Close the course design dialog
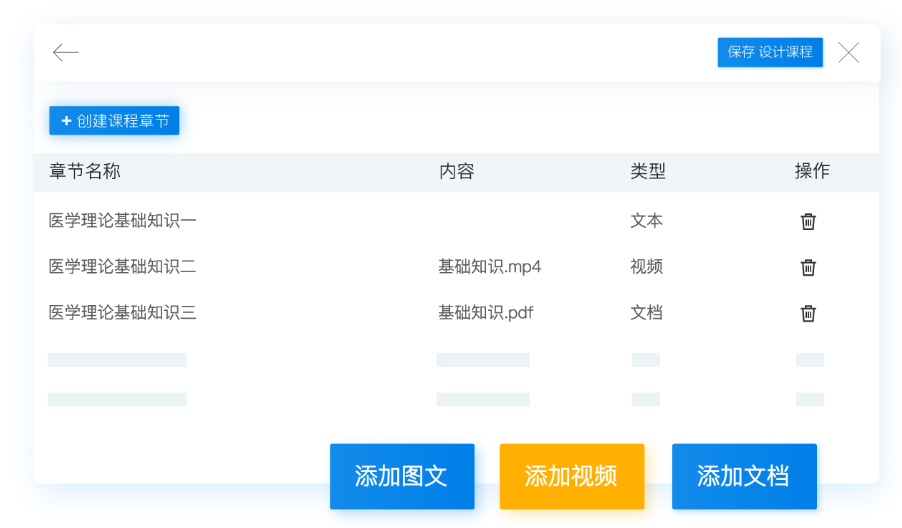Image resolution: width=902 pixels, height=528 pixels. pyautogui.click(x=848, y=53)
